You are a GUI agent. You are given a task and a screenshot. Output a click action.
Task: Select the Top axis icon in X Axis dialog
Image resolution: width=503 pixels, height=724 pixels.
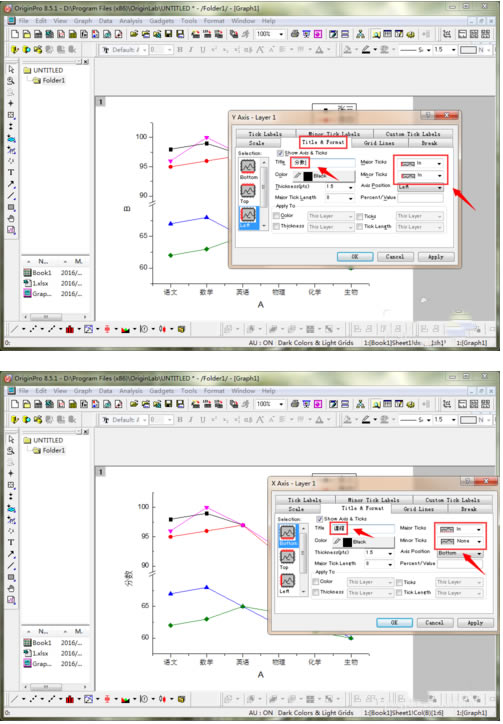(x=287, y=557)
